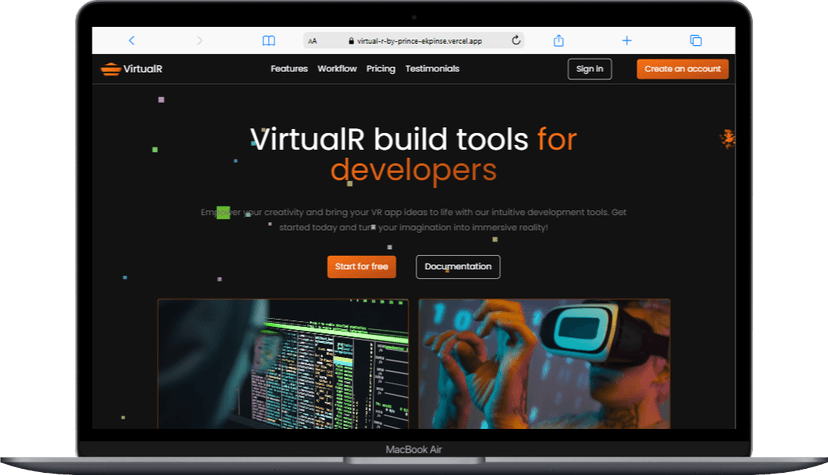Click the lock icon in address bar
The width and height of the screenshot is (828, 475).
click(351, 41)
